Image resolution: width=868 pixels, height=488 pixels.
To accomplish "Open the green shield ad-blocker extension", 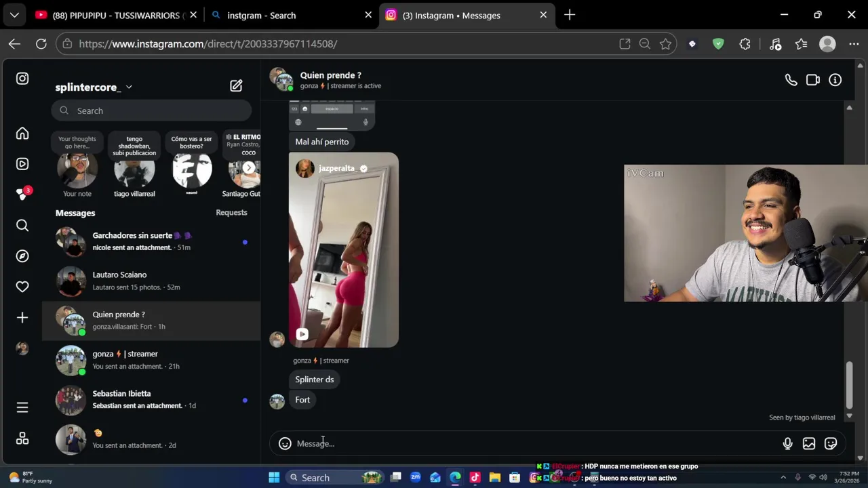I will pyautogui.click(x=718, y=44).
